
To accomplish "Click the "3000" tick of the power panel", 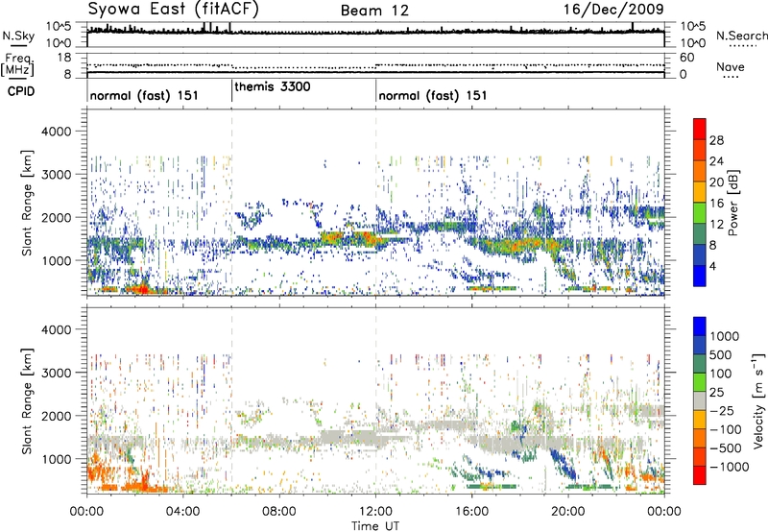I will (x=57, y=175).
